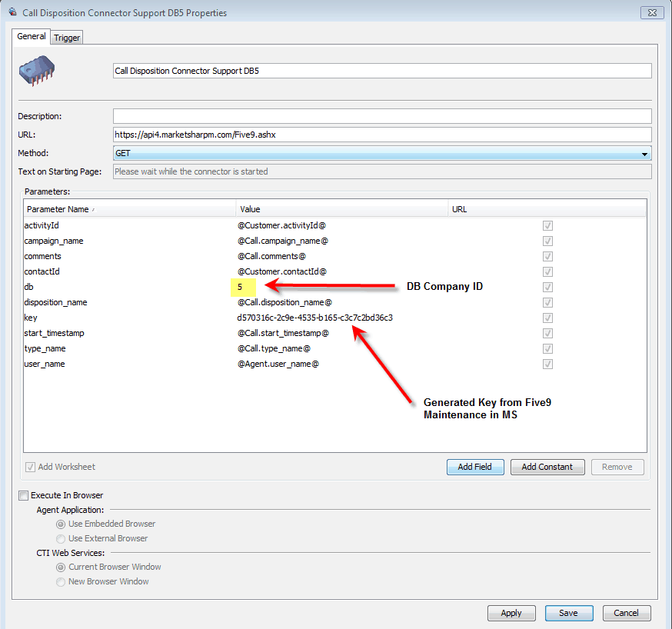The height and width of the screenshot is (629, 672).
Task: Click the connector name input field
Action: pyautogui.click(x=382, y=71)
